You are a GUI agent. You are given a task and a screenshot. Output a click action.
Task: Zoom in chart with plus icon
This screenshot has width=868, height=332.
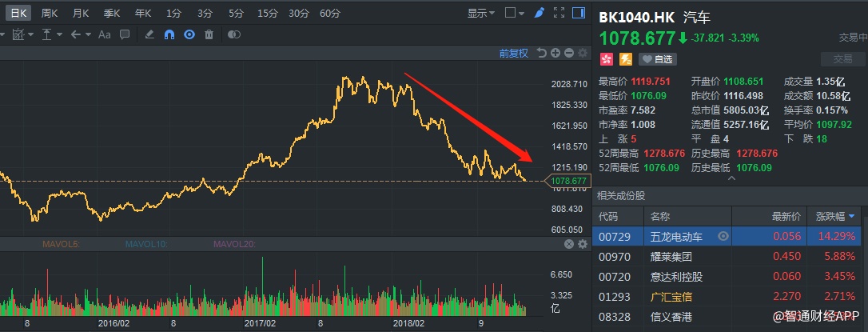tap(555, 54)
